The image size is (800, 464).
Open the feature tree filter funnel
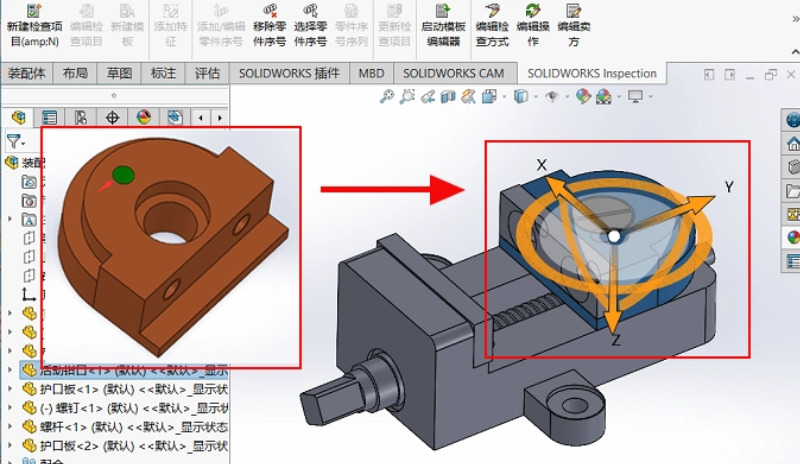pyautogui.click(x=14, y=141)
